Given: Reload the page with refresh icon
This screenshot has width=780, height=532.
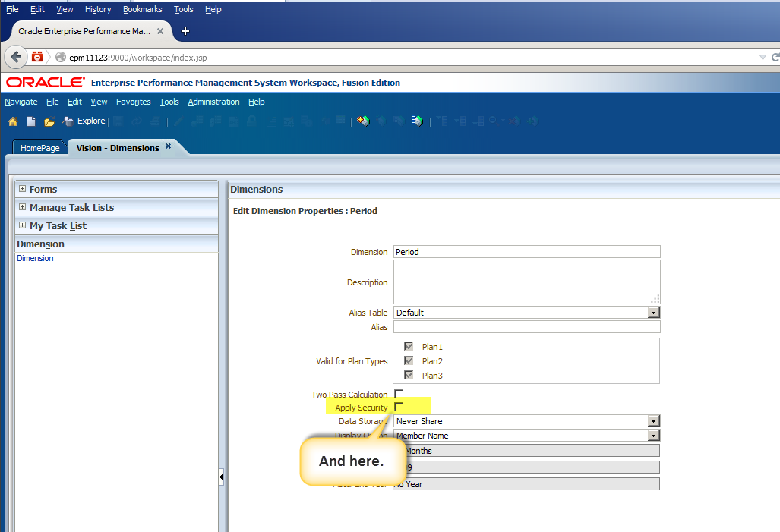Looking at the screenshot, I should [x=775, y=57].
